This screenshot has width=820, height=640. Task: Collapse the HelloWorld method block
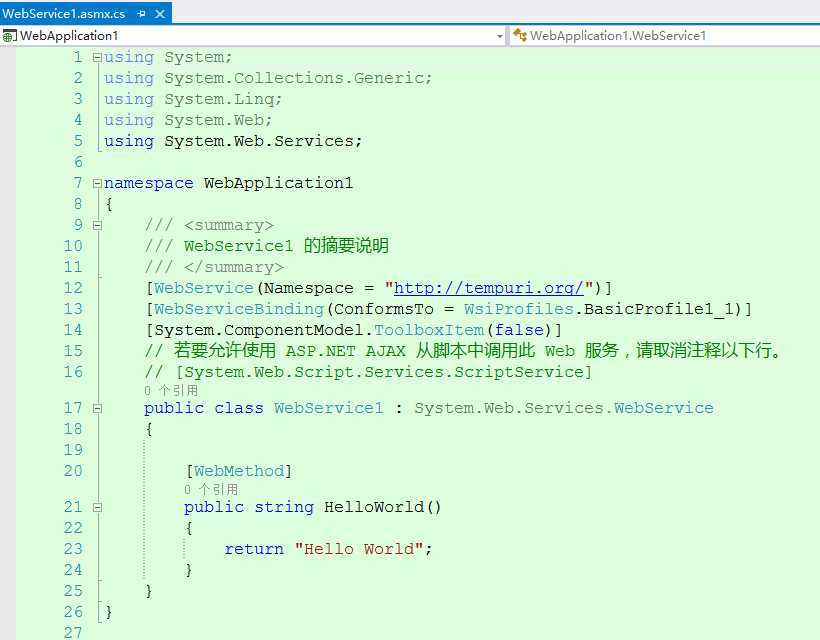(x=97, y=507)
